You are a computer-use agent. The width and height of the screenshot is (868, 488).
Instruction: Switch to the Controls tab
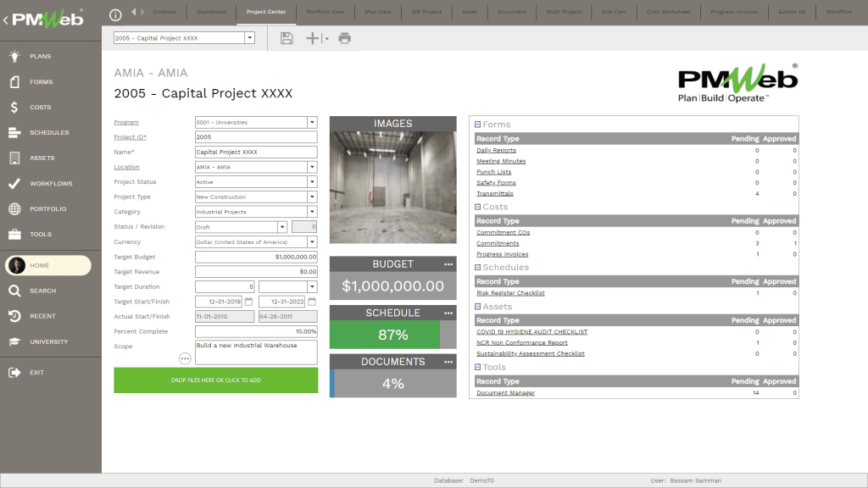tap(164, 12)
